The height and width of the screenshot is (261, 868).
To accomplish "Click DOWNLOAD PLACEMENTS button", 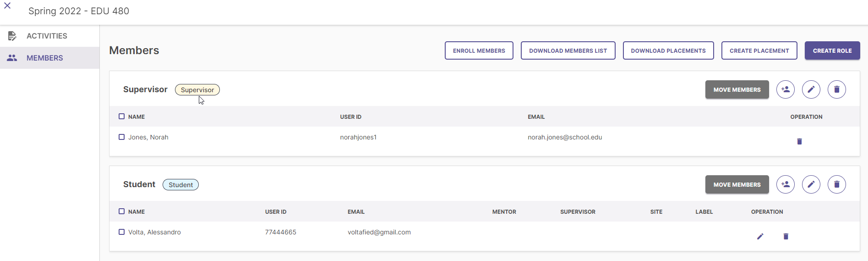I will (x=668, y=50).
